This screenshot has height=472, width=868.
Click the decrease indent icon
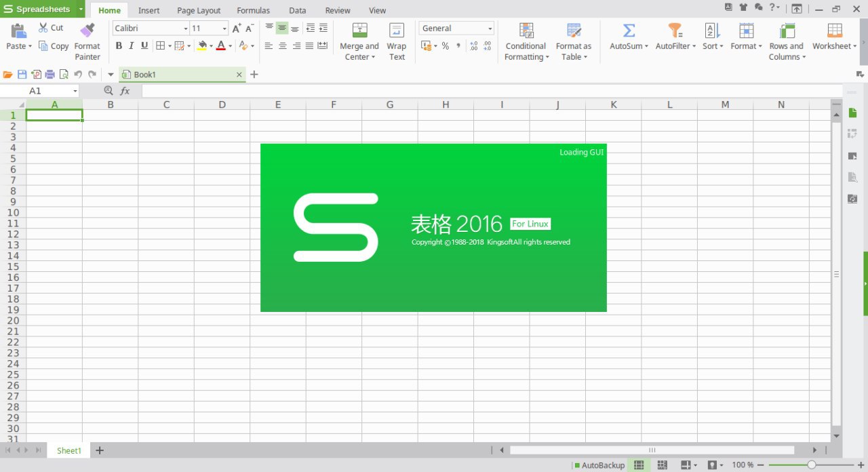click(310, 28)
